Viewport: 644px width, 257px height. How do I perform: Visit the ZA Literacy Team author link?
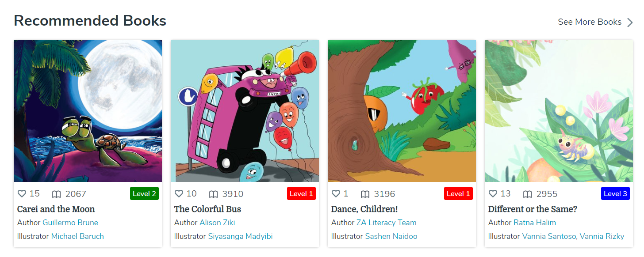387,223
